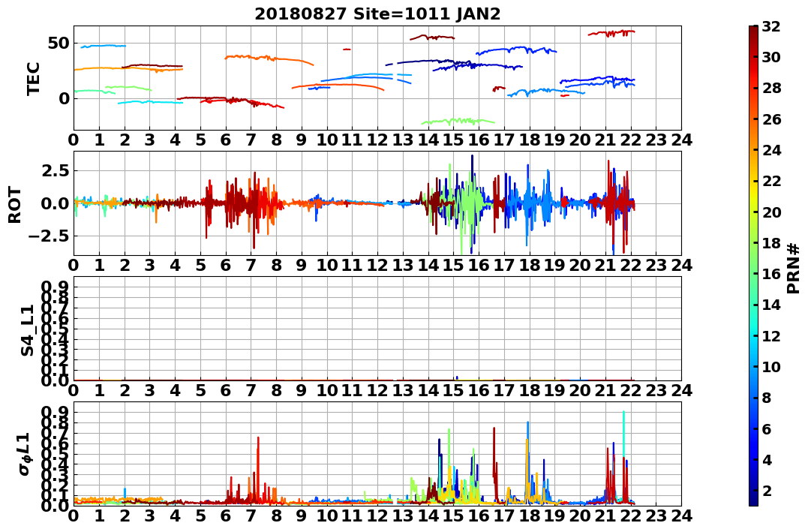Click colorbar tick label '2'
This screenshot has width=808, height=532.
click(767, 490)
